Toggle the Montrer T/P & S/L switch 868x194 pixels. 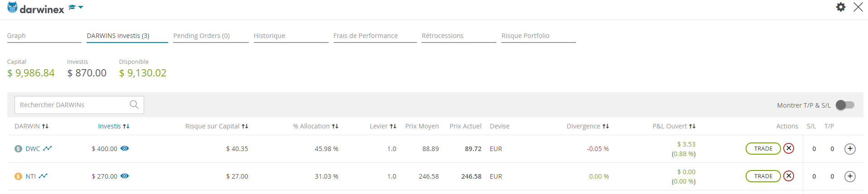click(845, 105)
